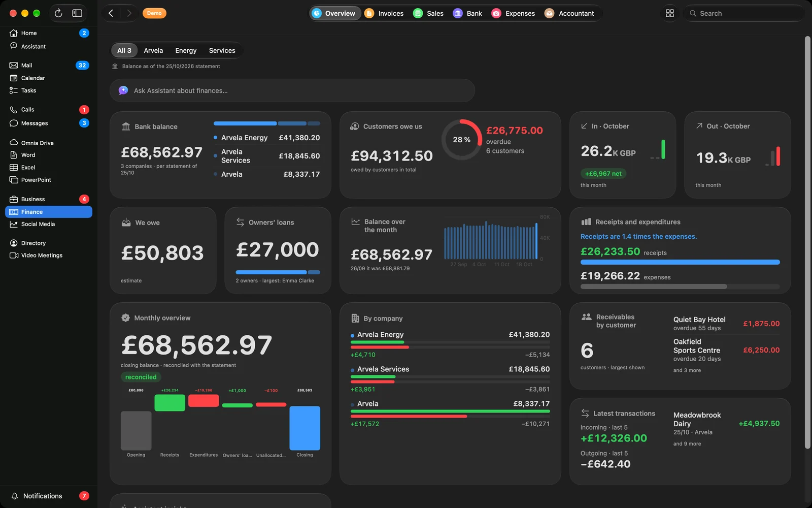Open the Calendar sidebar item
The height and width of the screenshot is (508, 812).
(49, 78)
